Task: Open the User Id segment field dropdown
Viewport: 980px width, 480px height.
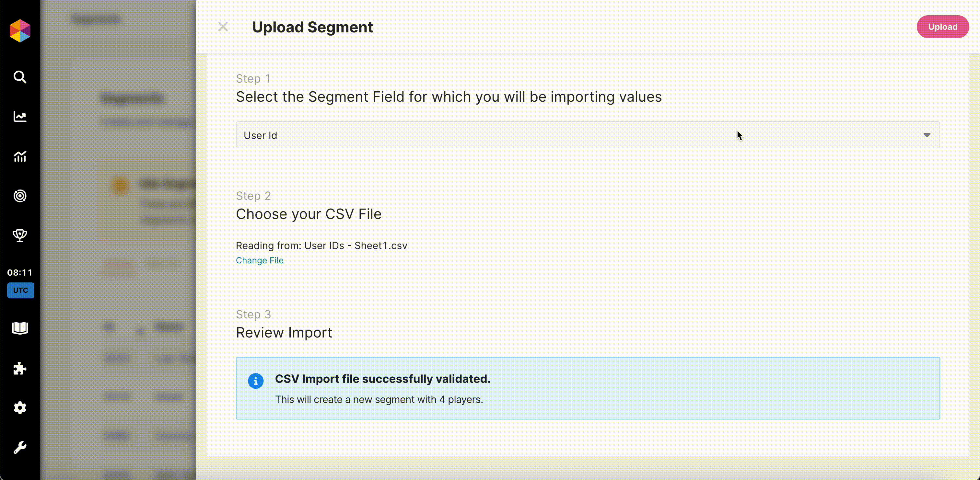Action: [x=588, y=135]
